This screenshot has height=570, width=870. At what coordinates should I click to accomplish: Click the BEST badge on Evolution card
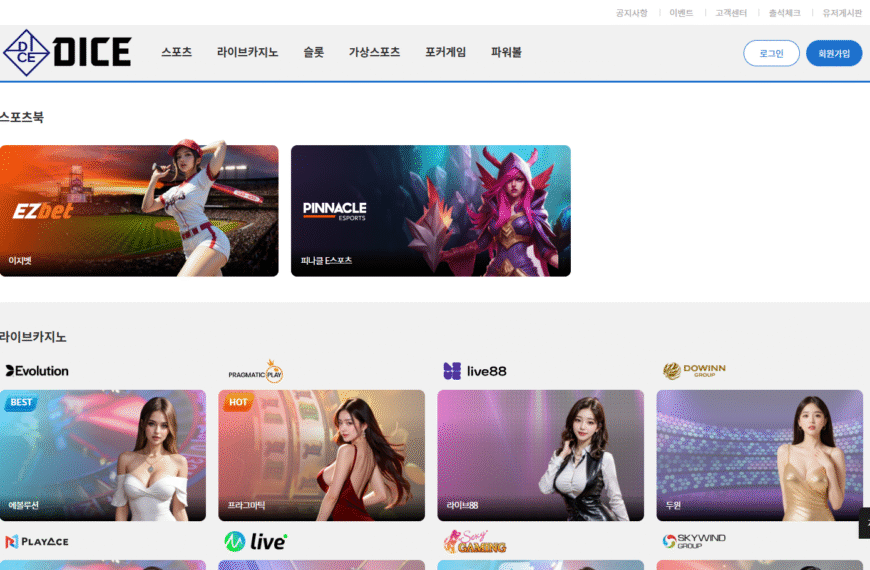tap(21, 402)
